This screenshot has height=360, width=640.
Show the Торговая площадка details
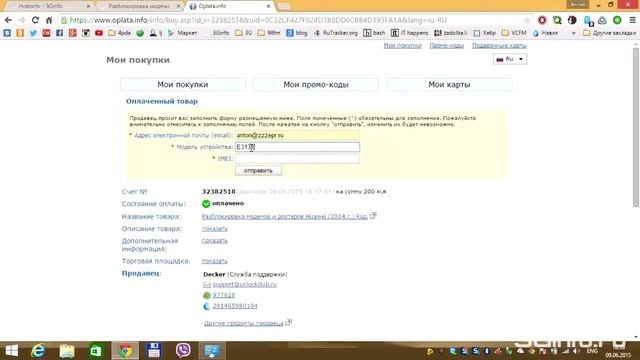(214, 261)
